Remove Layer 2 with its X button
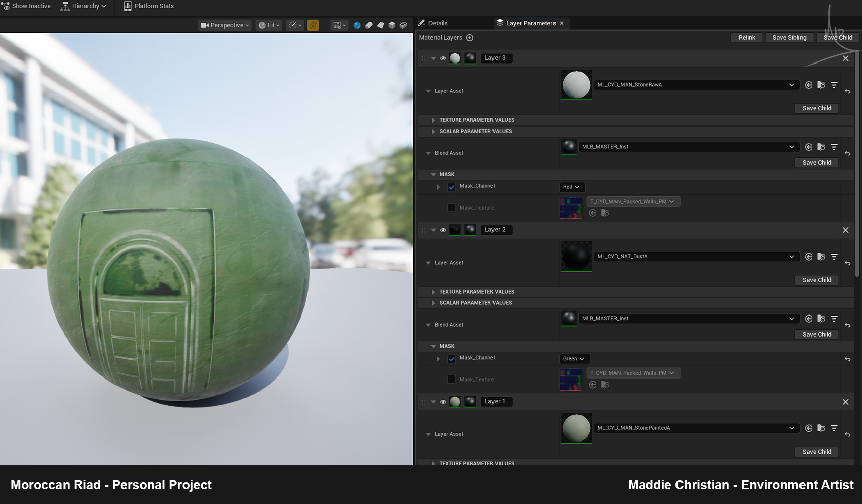Screen dimensions: 862x504 coord(846,230)
